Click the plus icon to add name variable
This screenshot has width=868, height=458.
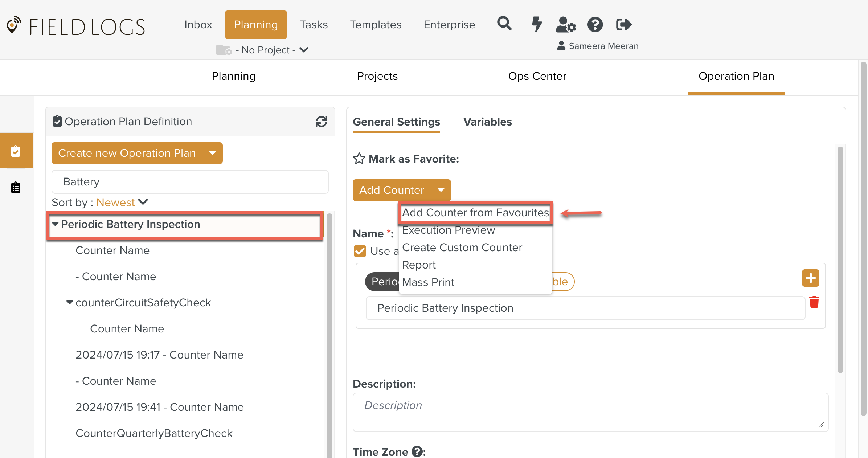tap(810, 278)
